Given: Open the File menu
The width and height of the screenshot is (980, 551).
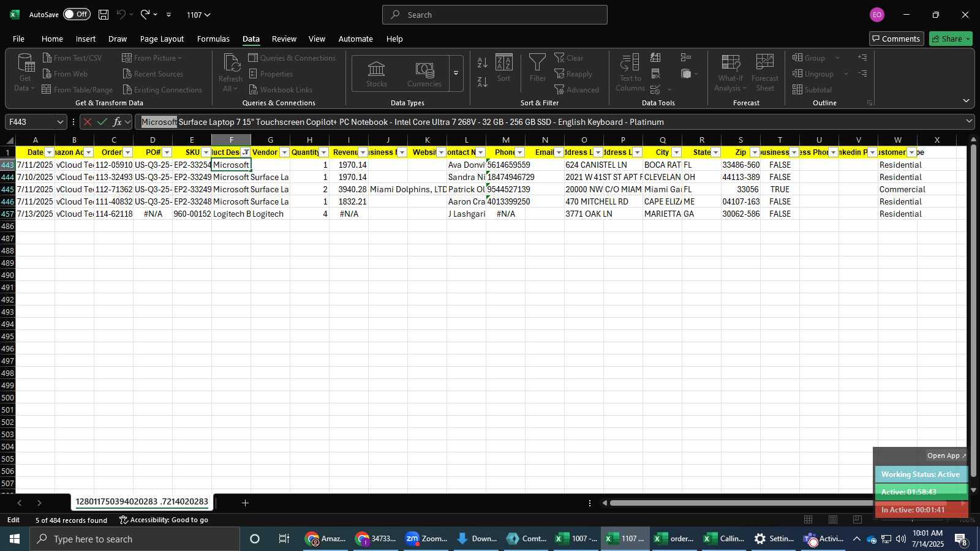Looking at the screenshot, I should (18, 39).
